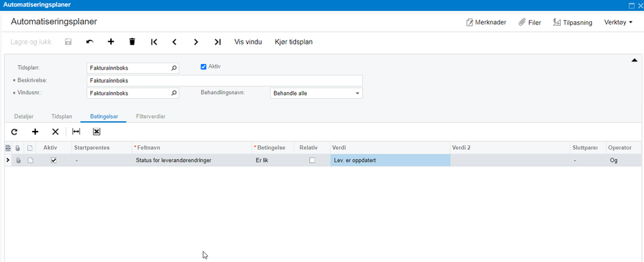Click the Files column header paperclip icon

(18, 148)
